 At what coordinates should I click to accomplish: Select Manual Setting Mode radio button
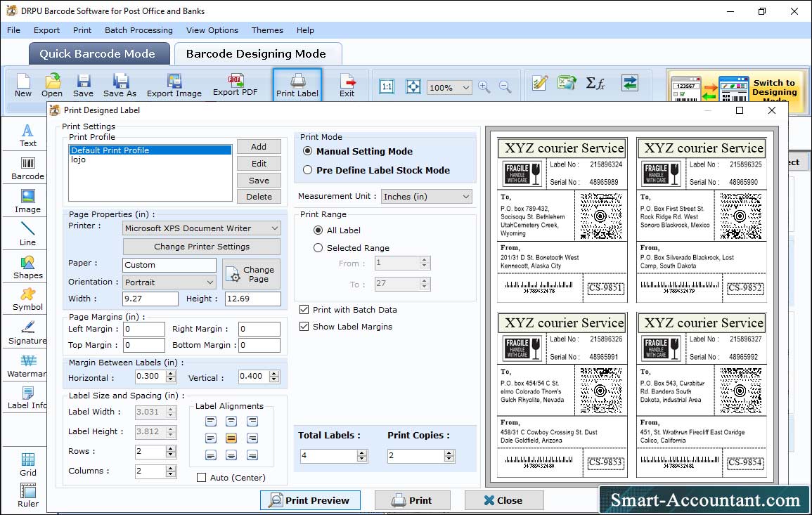[308, 151]
